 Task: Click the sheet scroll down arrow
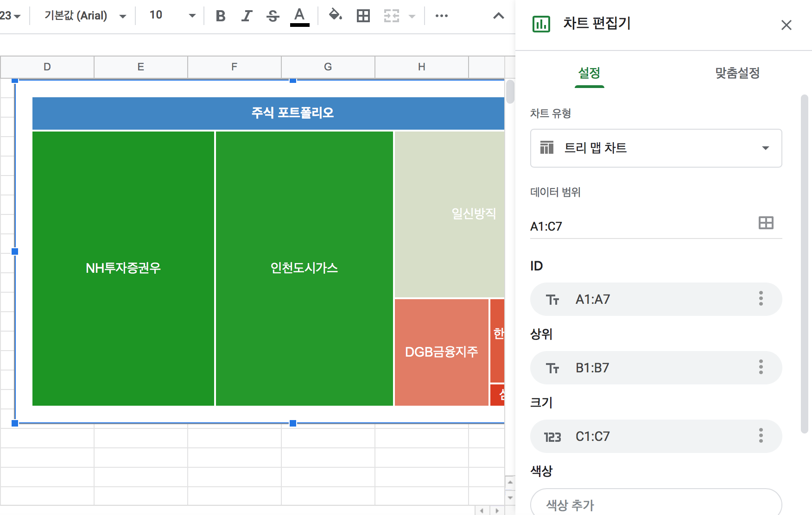[x=510, y=498]
